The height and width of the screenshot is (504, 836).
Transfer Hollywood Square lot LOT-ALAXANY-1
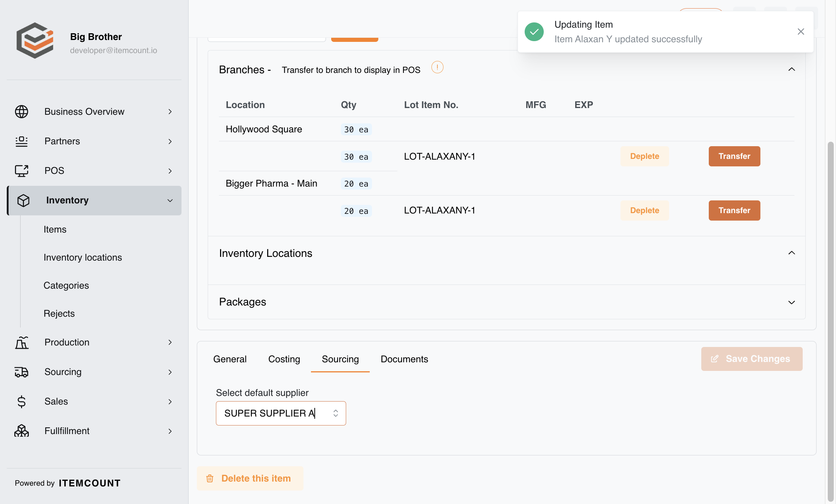[734, 156]
